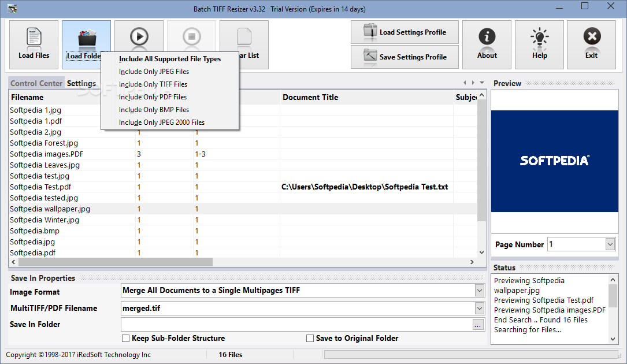Switch to the Control Center tab
This screenshot has width=627, height=364.
36,83
